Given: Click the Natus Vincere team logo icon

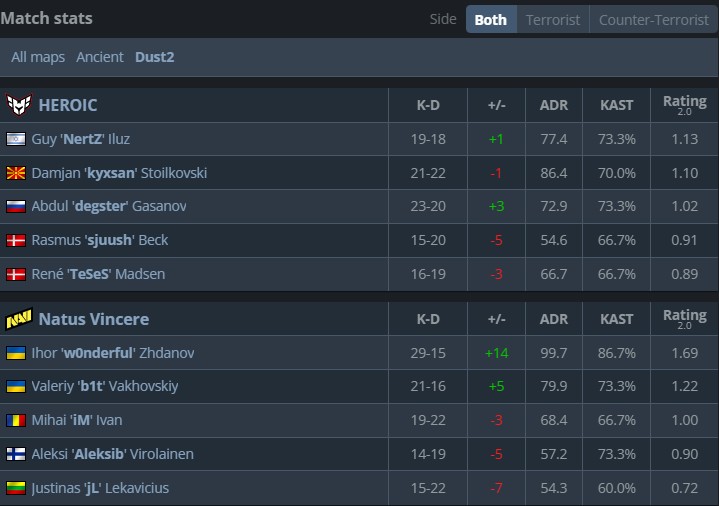Looking at the screenshot, I should 18,319.
